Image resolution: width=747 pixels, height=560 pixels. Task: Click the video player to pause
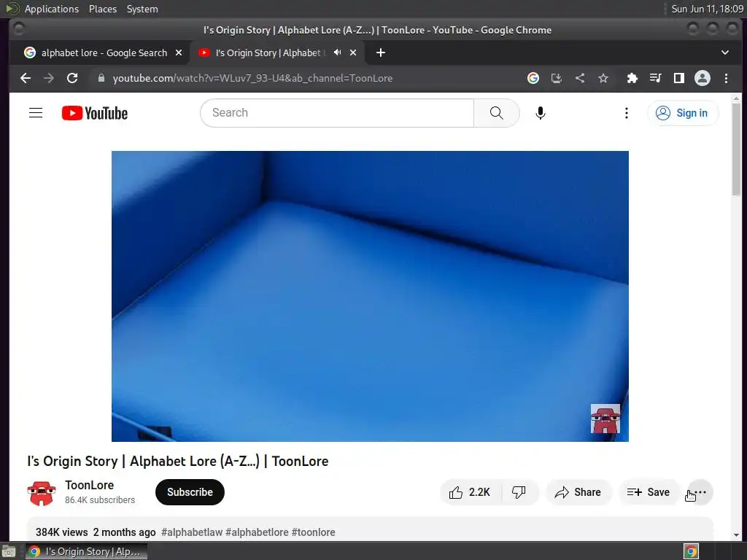pyautogui.click(x=370, y=296)
